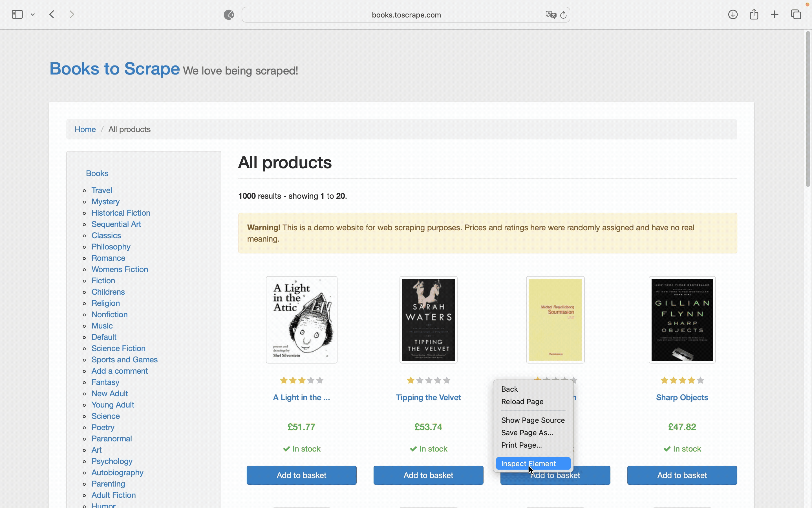Open the New Adult category
The height and width of the screenshot is (508, 812).
110,393
